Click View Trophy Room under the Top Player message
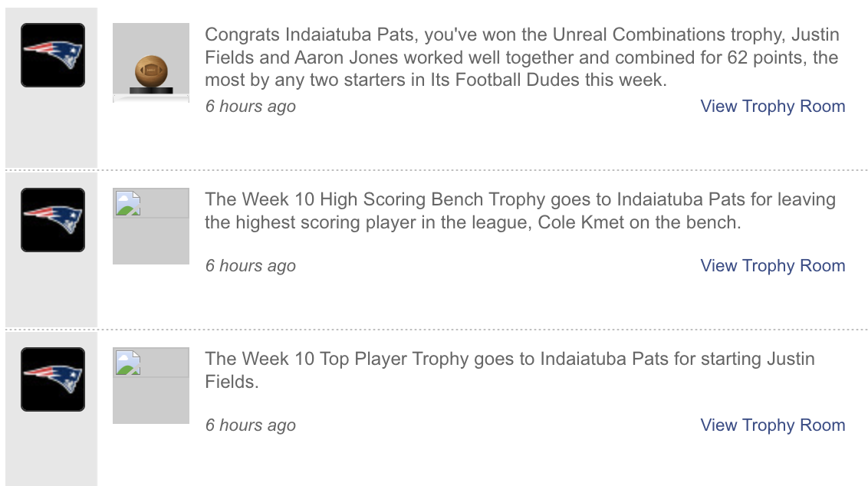 coord(771,425)
